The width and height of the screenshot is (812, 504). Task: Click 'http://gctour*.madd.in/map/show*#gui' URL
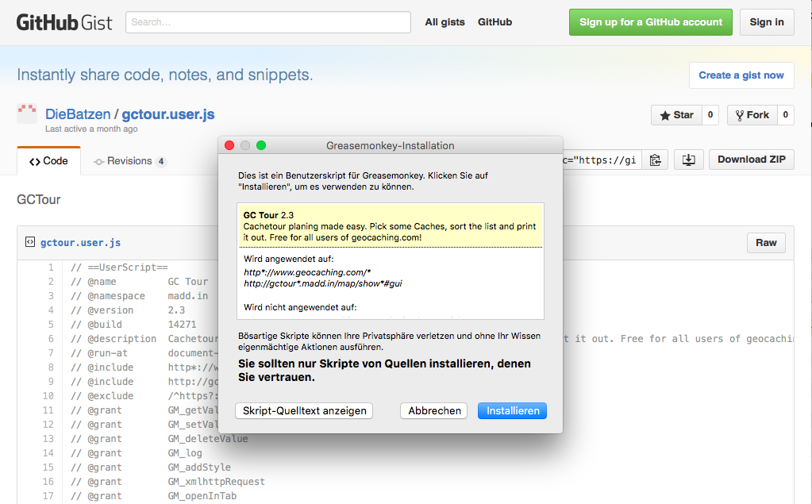pyautogui.click(x=322, y=283)
